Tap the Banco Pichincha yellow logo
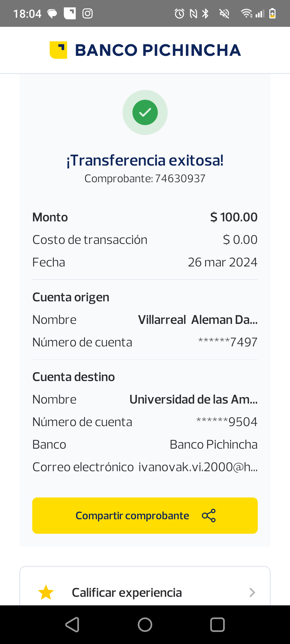The width and height of the screenshot is (290, 644). pyautogui.click(x=58, y=50)
